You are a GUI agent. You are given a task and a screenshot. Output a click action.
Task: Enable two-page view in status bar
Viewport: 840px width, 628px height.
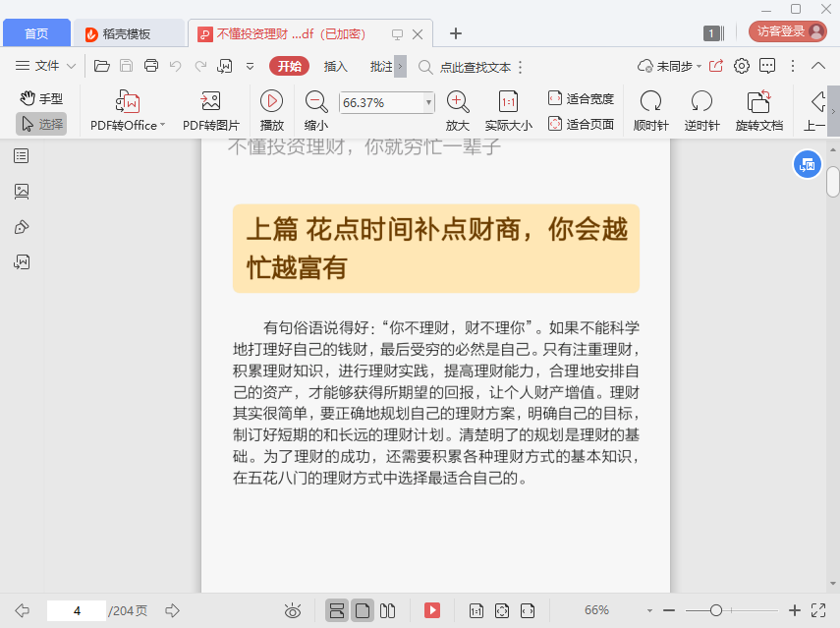pos(388,610)
